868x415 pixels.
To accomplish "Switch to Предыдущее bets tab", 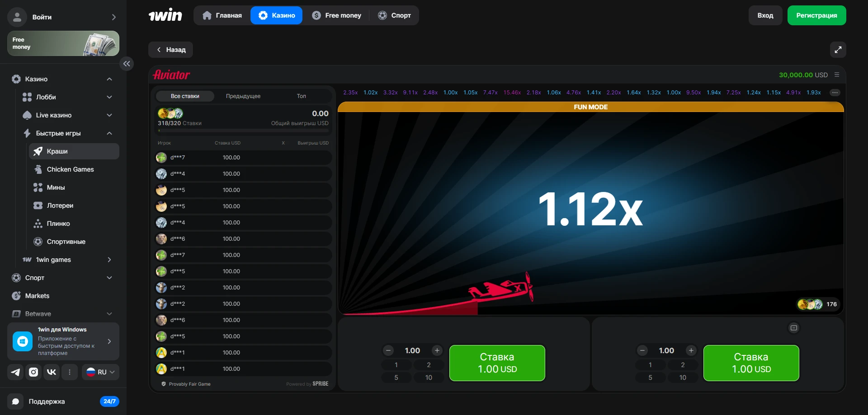I will (243, 96).
